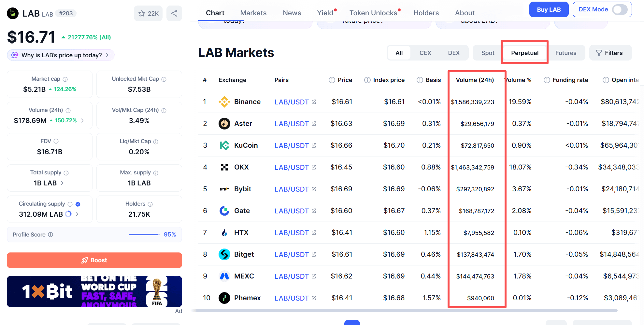Sort by Volume (24h) column header

(475, 80)
